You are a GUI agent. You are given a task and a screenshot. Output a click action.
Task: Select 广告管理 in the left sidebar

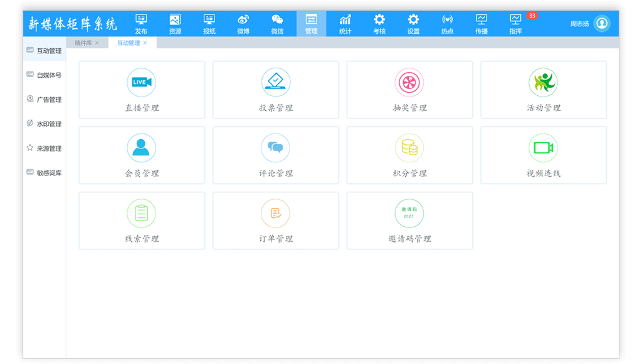click(x=45, y=100)
